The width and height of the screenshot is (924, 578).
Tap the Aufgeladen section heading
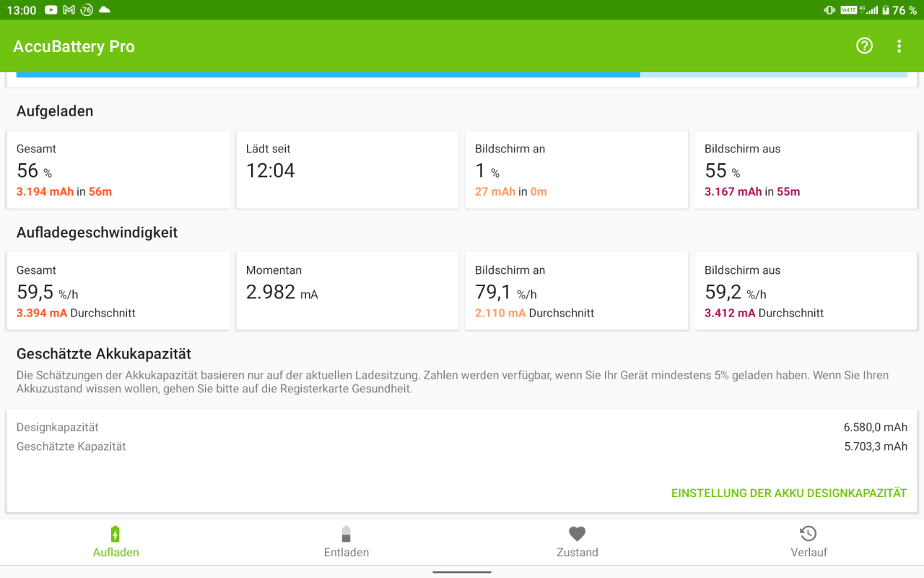point(55,111)
